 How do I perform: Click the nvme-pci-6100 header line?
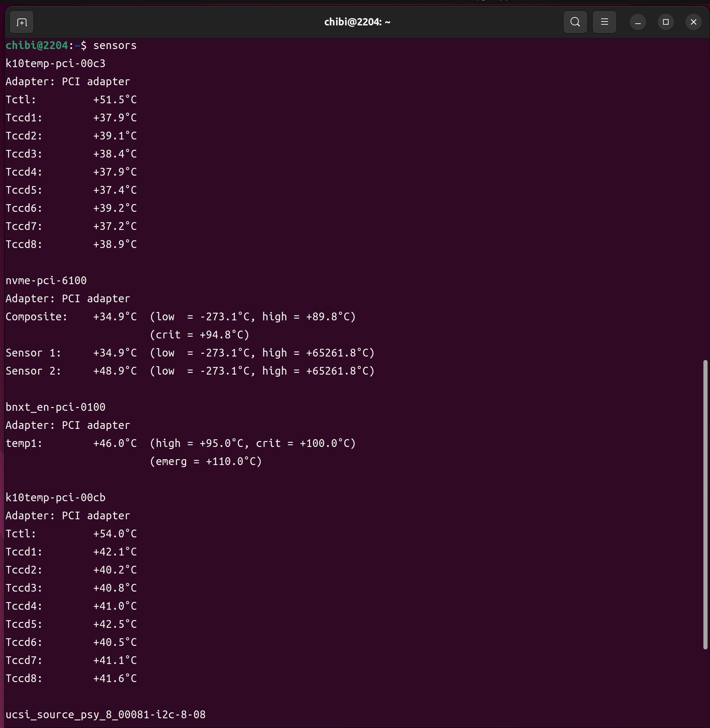[46, 281]
